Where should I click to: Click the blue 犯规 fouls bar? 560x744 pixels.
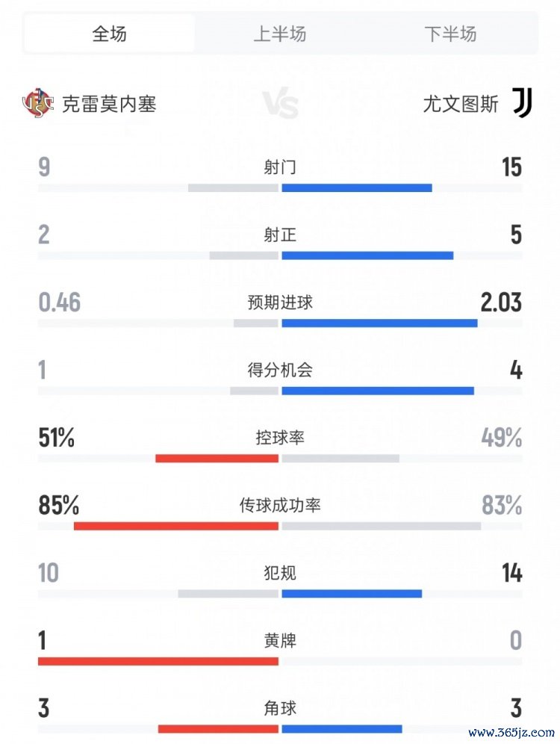(x=352, y=594)
